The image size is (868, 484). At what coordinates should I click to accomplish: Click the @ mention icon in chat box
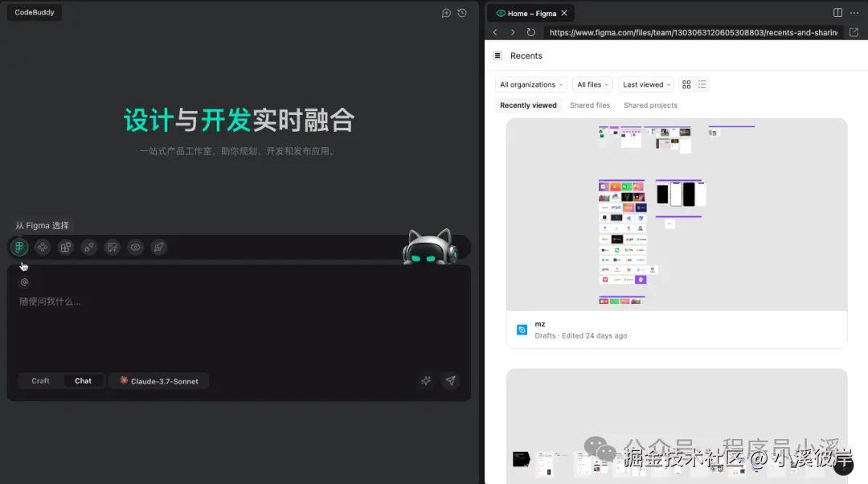click(24, 282)
